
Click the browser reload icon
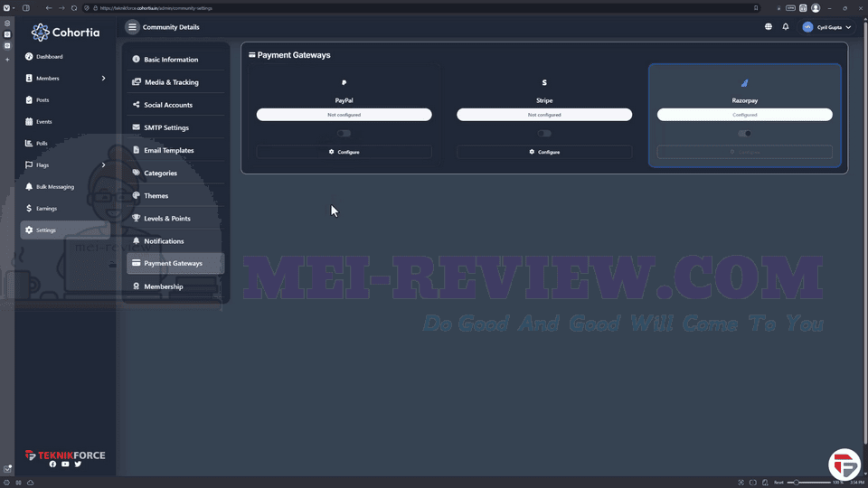[74, 8]
